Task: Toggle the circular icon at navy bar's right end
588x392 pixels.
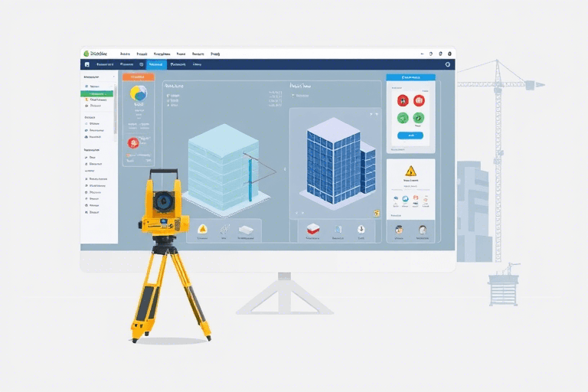Action: (x=446, y=65)
